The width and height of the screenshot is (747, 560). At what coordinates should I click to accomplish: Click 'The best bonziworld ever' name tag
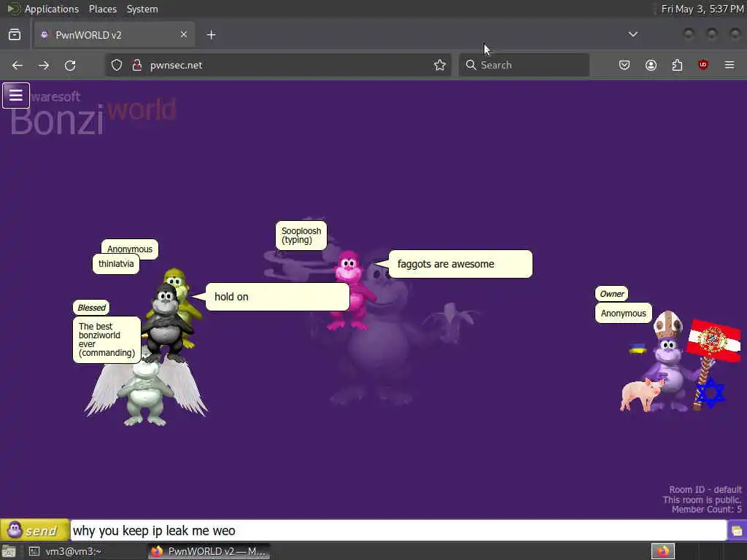pyautogui.click(x=107, y=340)
